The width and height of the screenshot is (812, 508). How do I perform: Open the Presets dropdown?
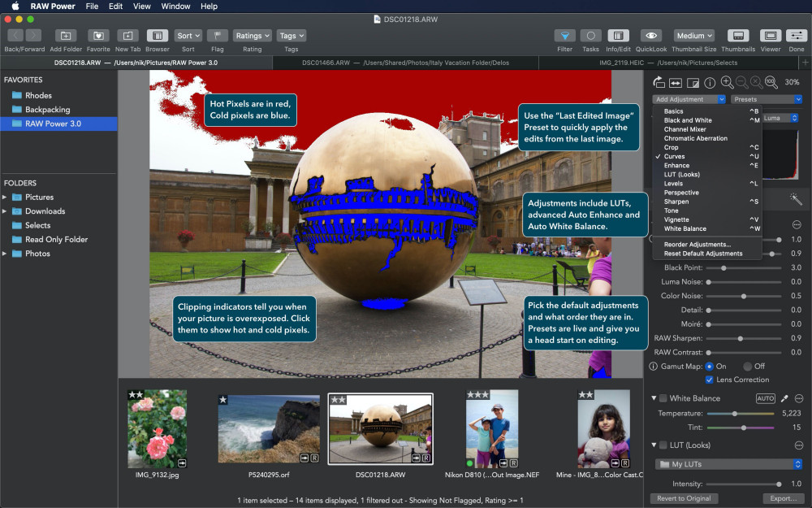pos(767,99)
